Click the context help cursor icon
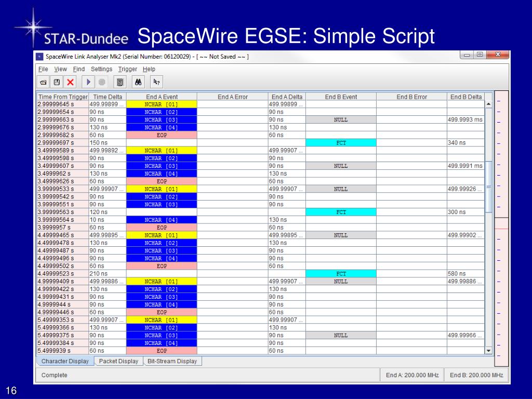Image resolution: width=532 pixels, height=399 pixels. (x=156, y=82)
